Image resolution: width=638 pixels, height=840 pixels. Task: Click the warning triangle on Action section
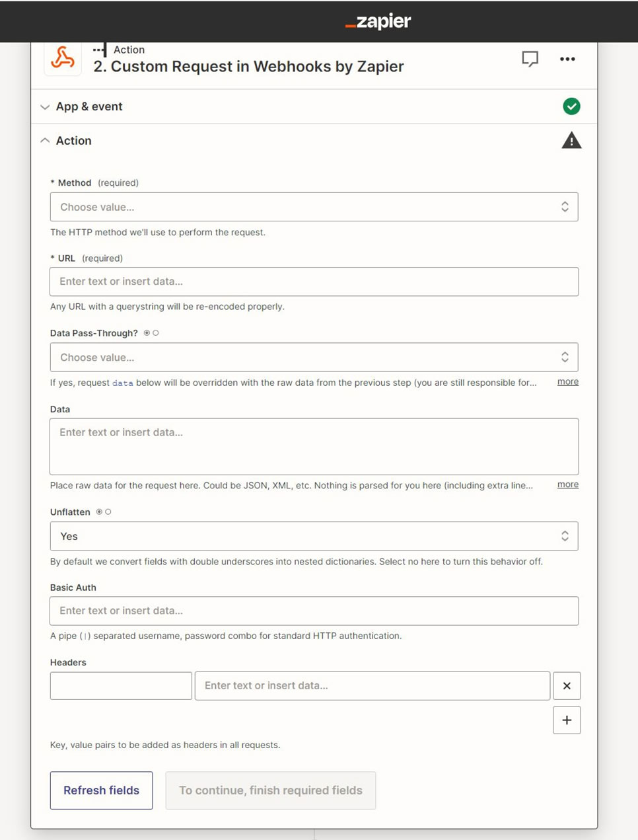pyautogui.click(x=571, y=140)
